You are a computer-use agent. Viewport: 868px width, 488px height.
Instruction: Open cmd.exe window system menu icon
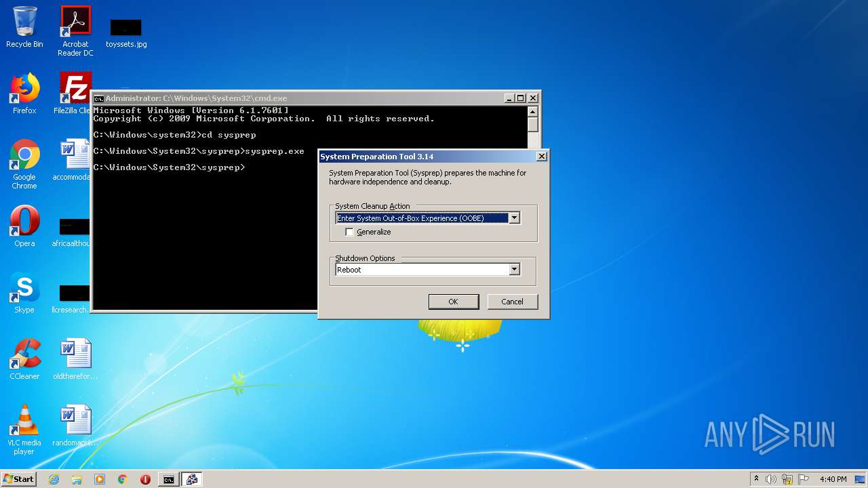[x=98, y=98]
